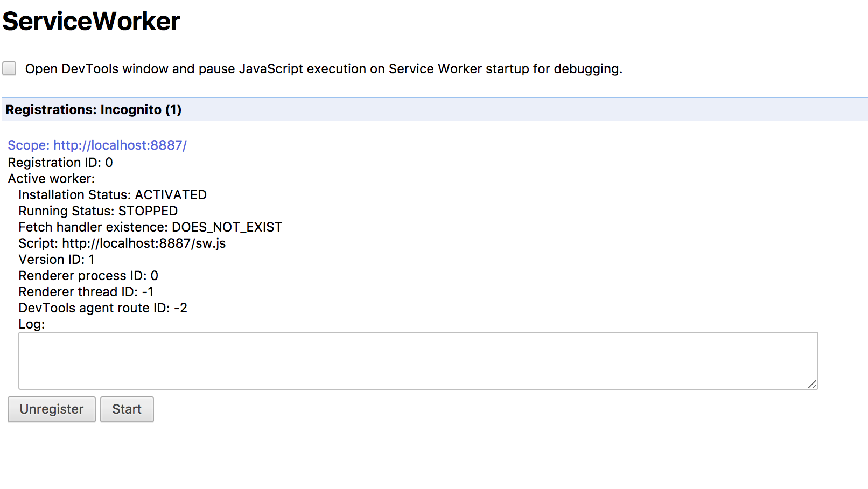868x489 pixels.
Task: Click the Active worker label
Action: [51, 179]
